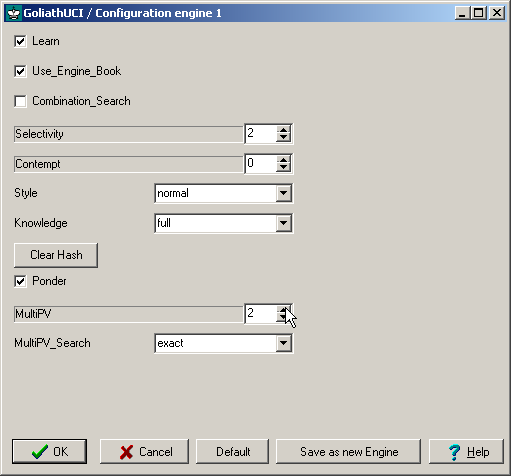Enable Combination_Search checkbox

(20, 101)
